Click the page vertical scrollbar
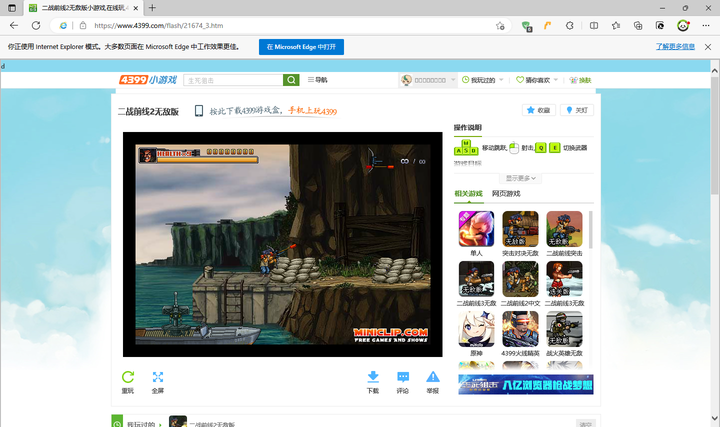Image resolution: width=720 pixels, height=427 pixels. [714, 135]
